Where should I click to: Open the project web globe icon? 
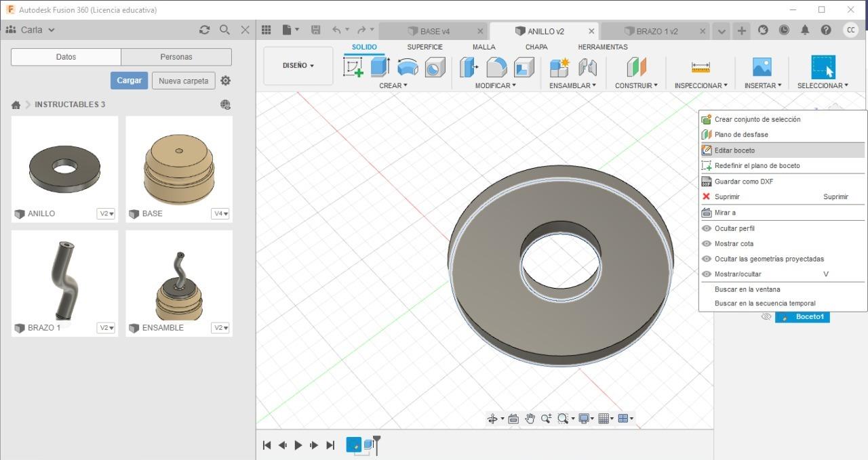226,104
